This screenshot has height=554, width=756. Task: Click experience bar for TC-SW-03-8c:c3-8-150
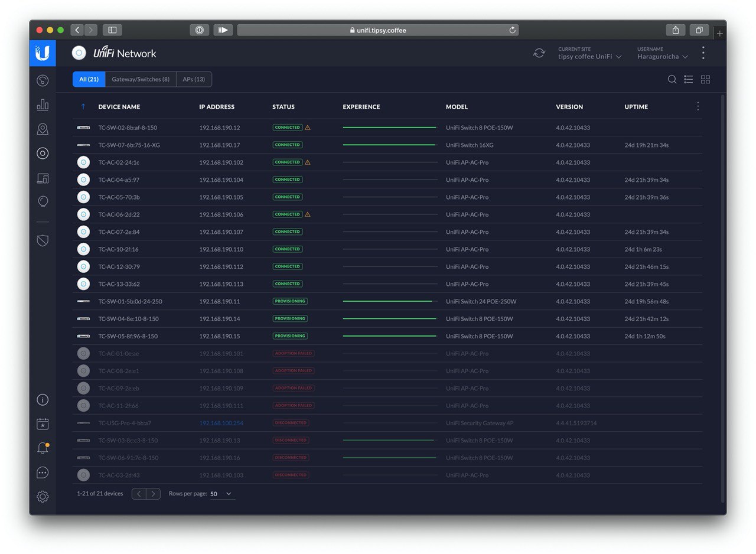[x=390, y=440]
